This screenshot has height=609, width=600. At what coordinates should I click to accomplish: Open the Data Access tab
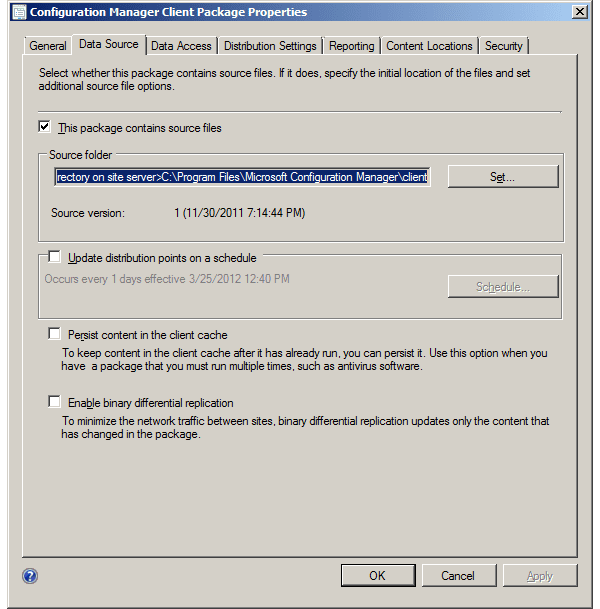[x=181, y=46]
